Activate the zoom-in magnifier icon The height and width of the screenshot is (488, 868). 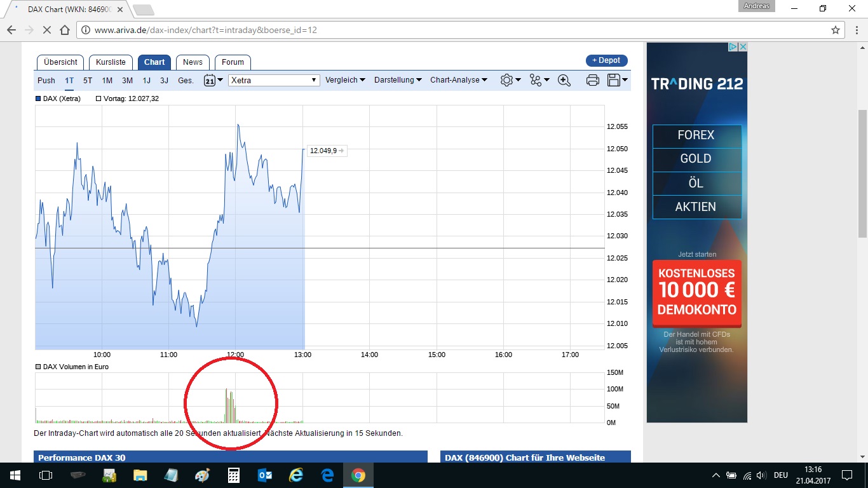point(564,80)
